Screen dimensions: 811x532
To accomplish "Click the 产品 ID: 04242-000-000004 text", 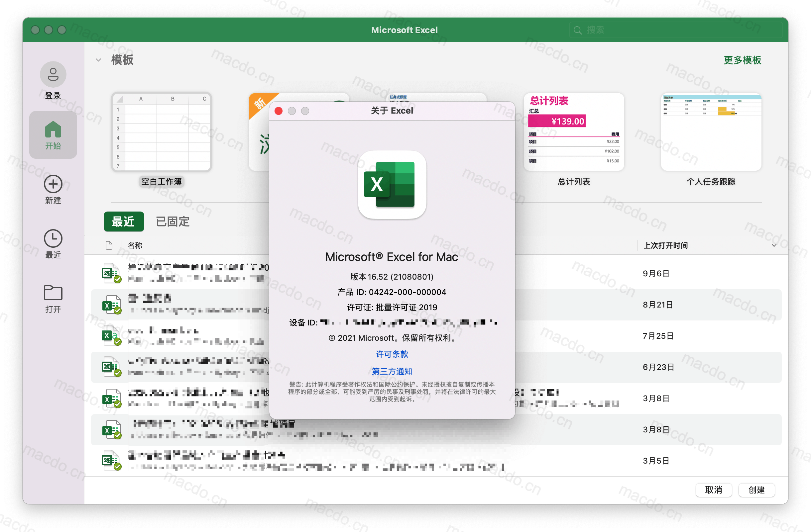I will pyautogui.click(x=392, y=292).
